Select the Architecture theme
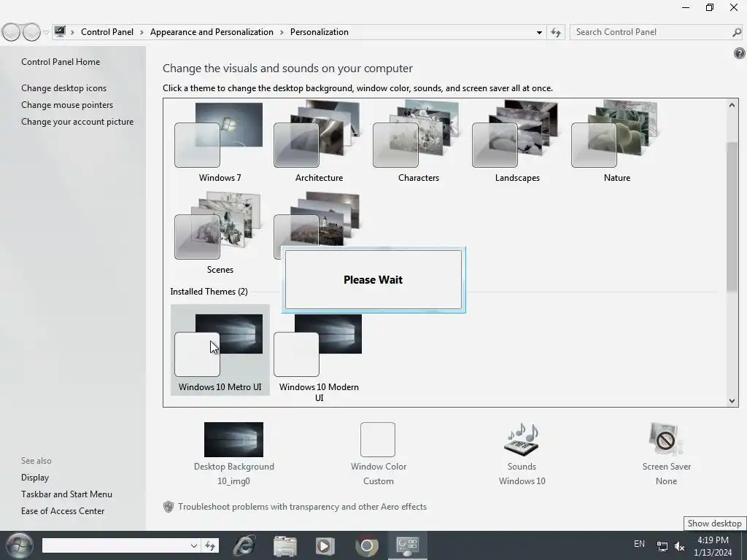 click(x=319, y=142)
